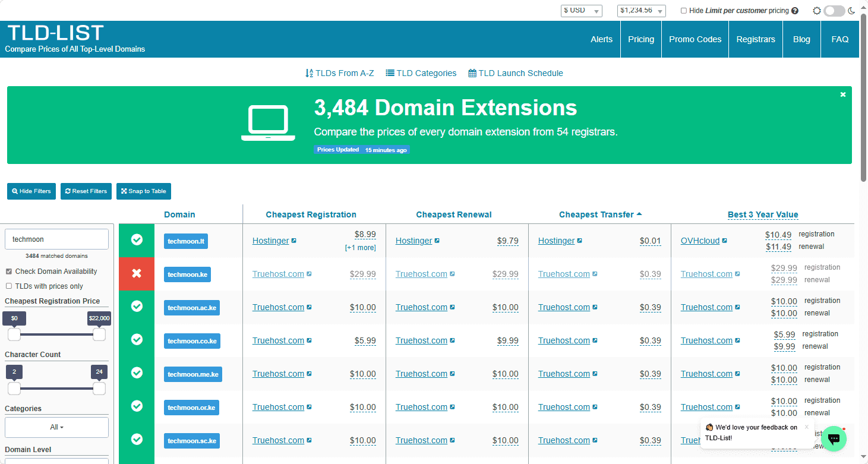Expand the +1 more registrars for techmoon.lt
868x464 pixels.
tap(361, 248)
